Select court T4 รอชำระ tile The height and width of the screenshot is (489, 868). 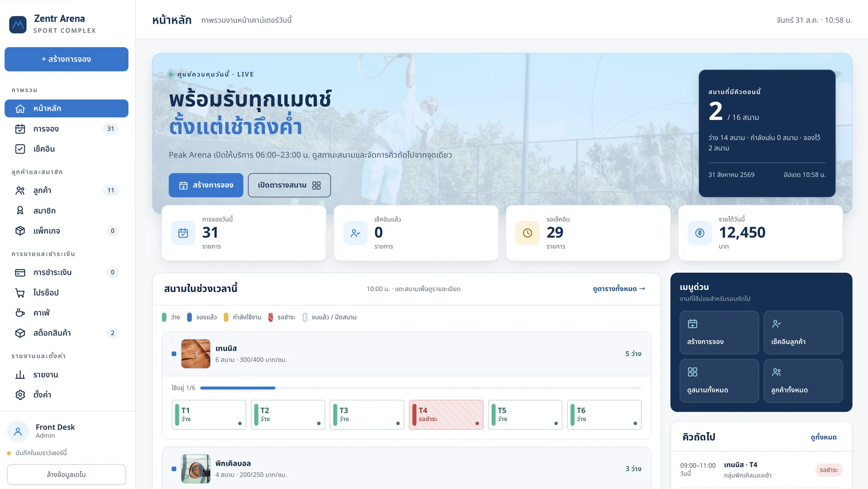[446, 414]
